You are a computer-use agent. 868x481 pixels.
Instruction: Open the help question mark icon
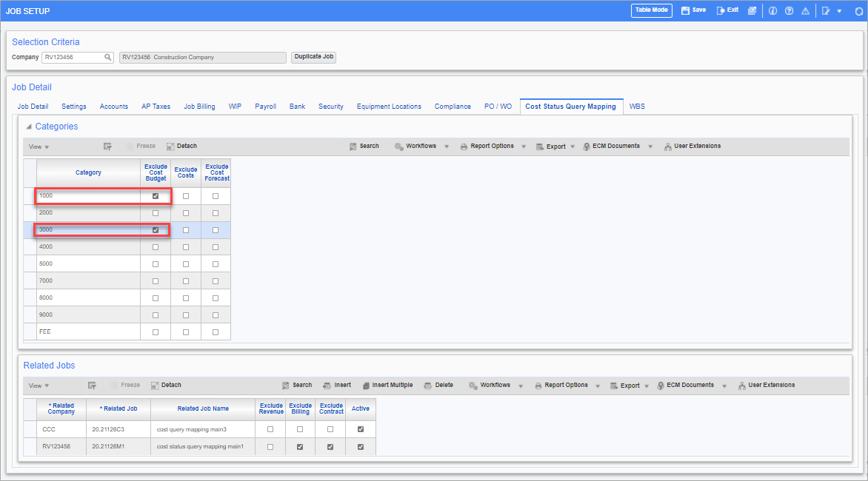tap(789, 11)
